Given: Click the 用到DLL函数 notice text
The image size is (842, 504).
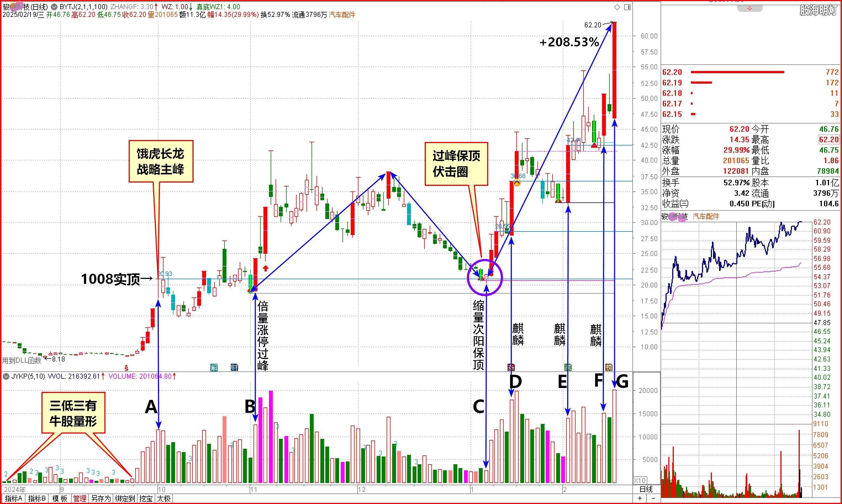Looking at the screenshot, I should (21, 360).
